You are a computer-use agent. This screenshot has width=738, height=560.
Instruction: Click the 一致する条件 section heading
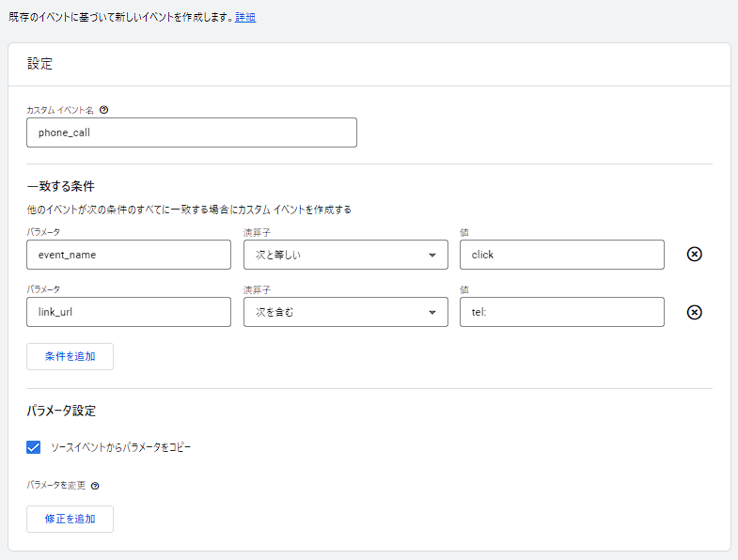coord(61,186)
